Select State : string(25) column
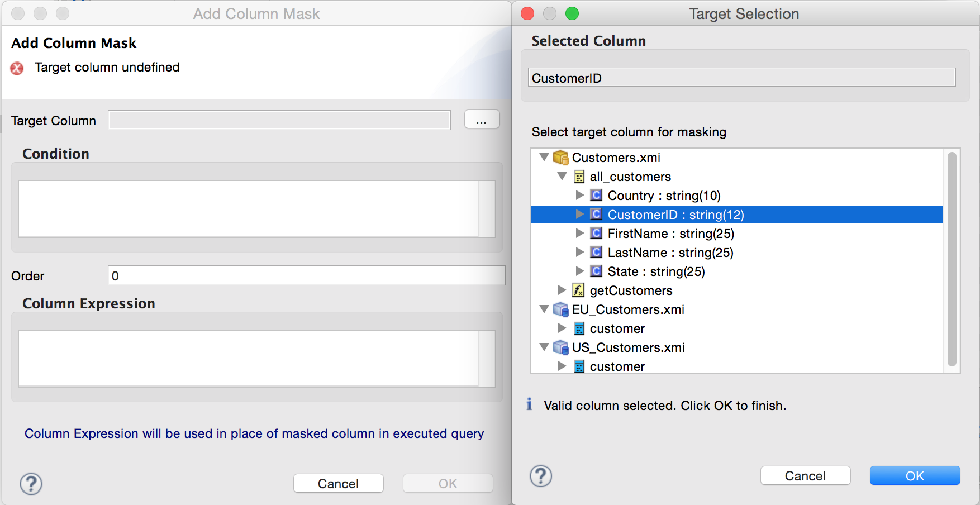 656,271
